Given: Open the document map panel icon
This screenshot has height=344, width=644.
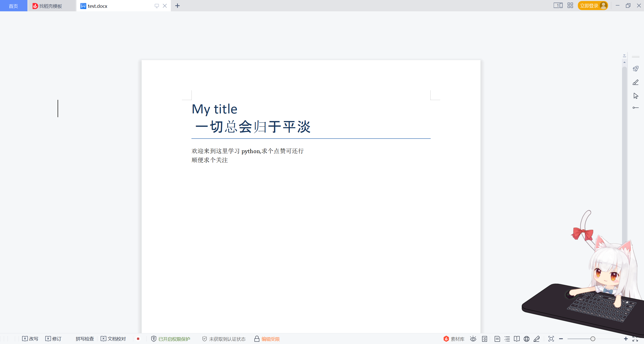Looking at the screenshot, I should click(485, 339).
